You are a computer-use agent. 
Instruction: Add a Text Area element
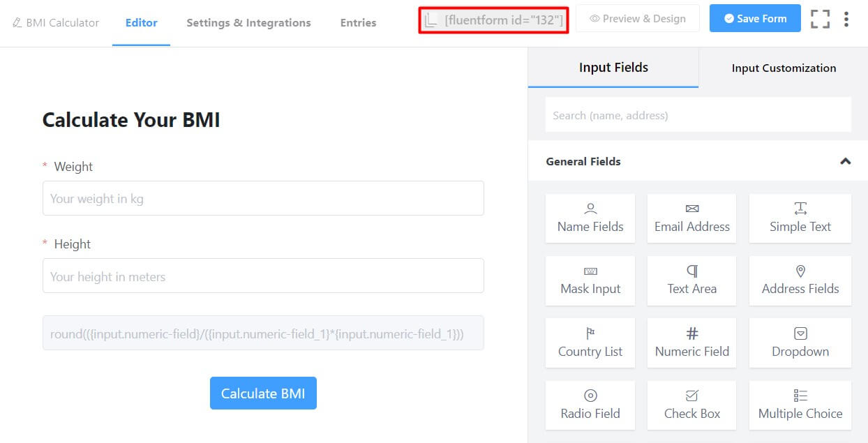tap(691, 280)
